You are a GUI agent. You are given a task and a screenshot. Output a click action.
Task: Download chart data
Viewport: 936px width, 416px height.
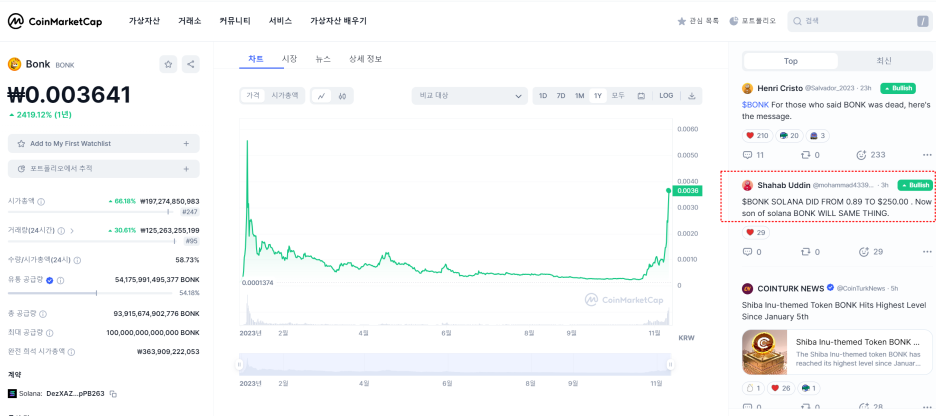coord(691,95)
